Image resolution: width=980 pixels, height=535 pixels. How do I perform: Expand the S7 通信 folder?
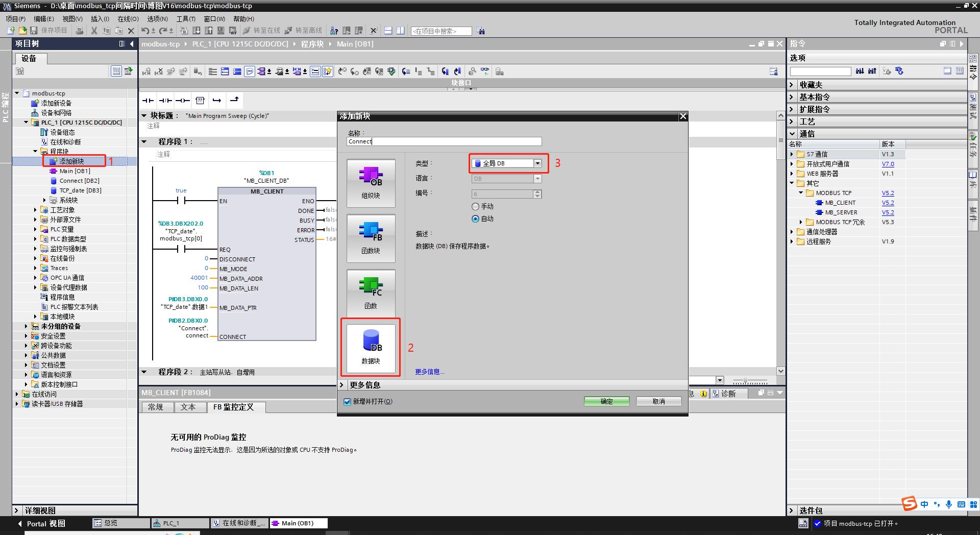(x=792, y=154)
